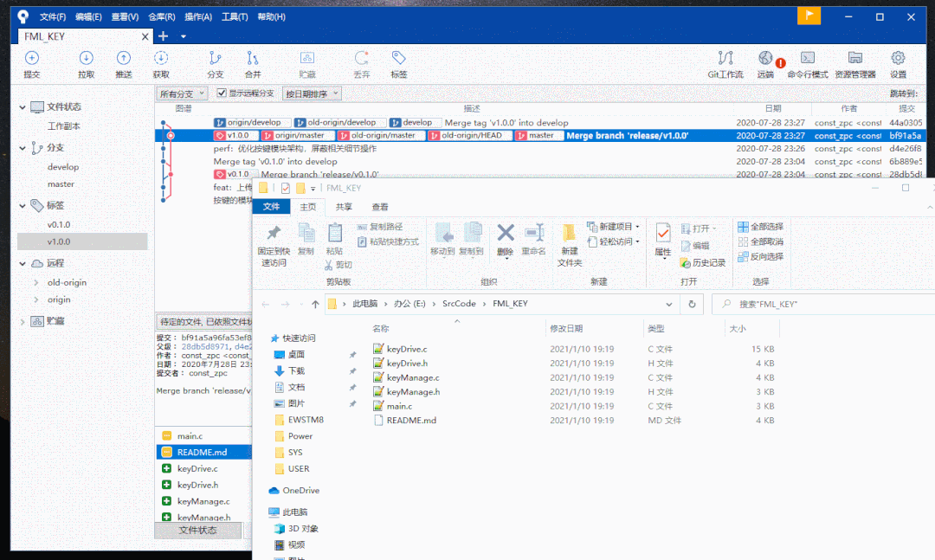Expand the old-origin remote tree node

35,282
